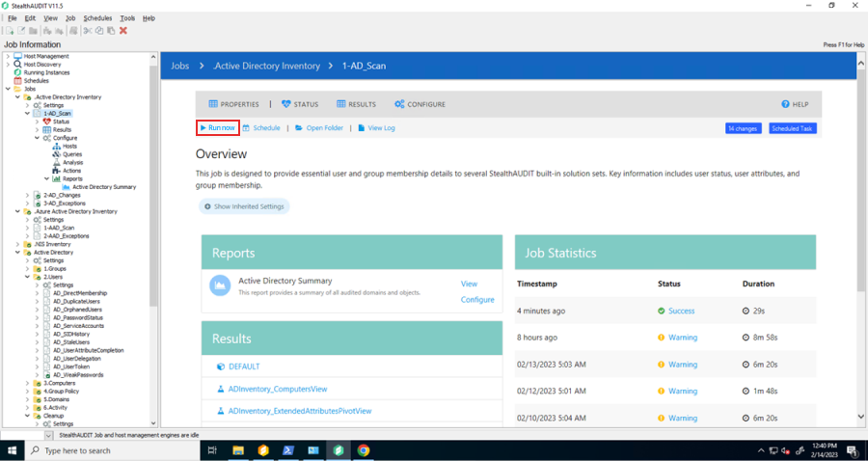Click the Help question mark icon
Image resolution: width=868 pixels, height=461 pixels.
pyautogui.click(x=786, y=104)
